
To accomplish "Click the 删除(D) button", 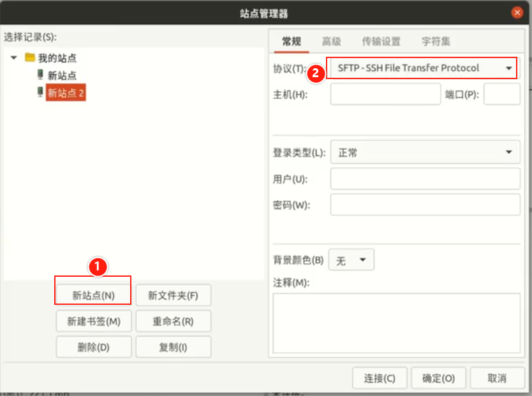I will 94,347.
